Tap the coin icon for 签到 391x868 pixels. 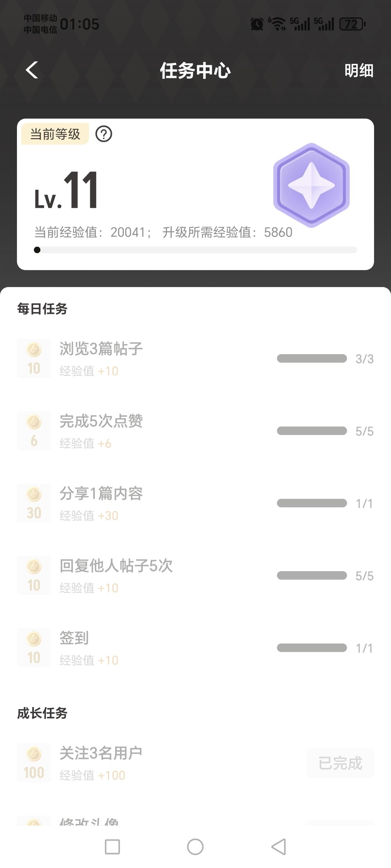click(x=34, y=648)
